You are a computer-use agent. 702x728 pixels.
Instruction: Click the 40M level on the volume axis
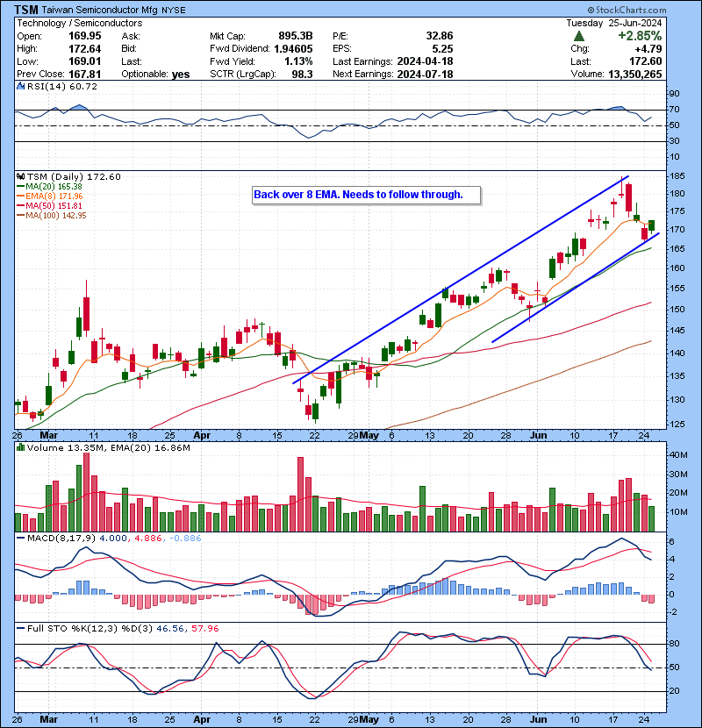[678, 455]
